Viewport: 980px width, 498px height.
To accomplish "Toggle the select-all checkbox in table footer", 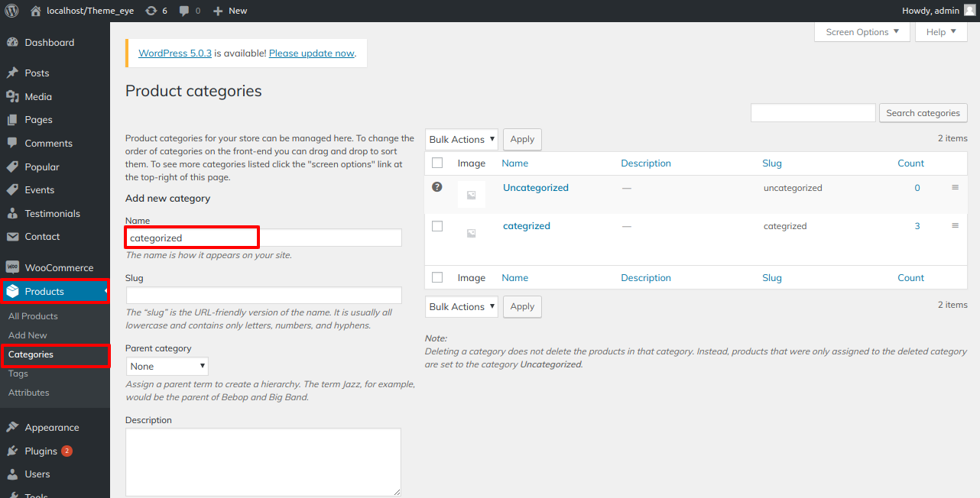I will pyautogui.click(x=437, y=277).
